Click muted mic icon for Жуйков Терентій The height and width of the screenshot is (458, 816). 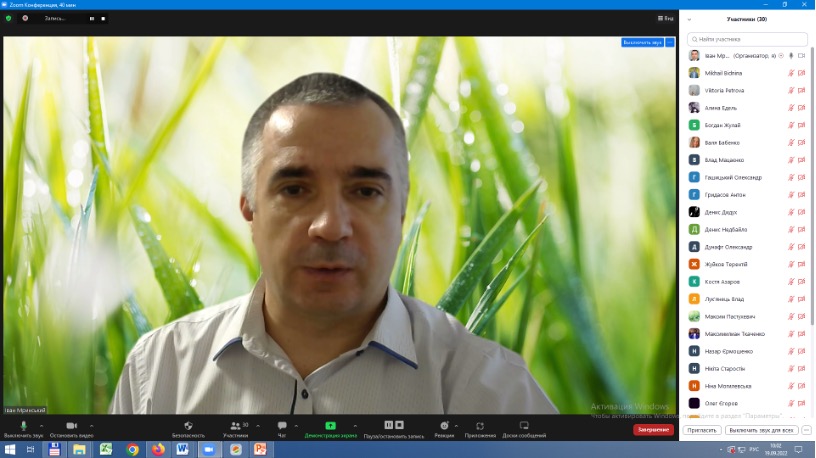coord(791,264)
